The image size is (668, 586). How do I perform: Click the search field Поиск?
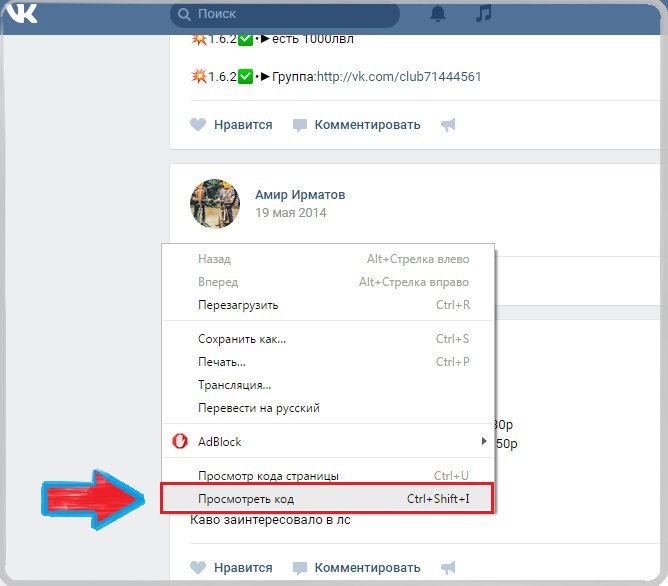click(285, 14)
